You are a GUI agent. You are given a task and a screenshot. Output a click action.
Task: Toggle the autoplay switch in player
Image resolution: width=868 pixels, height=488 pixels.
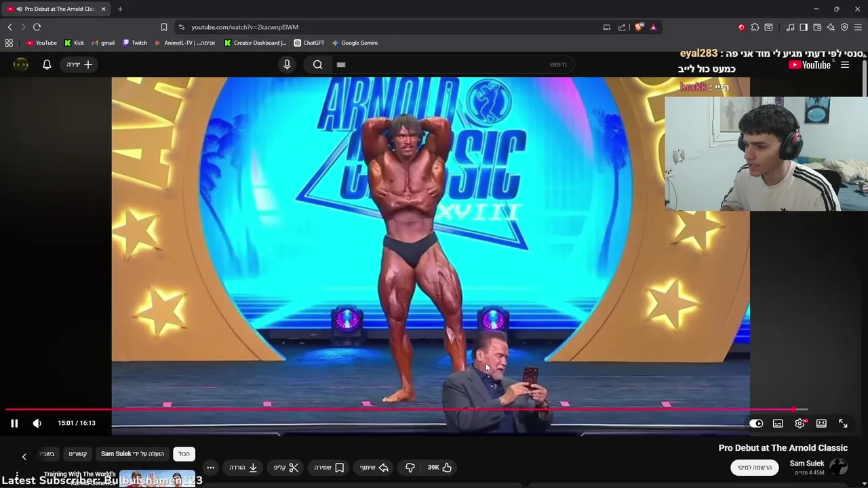pos(756,424)
